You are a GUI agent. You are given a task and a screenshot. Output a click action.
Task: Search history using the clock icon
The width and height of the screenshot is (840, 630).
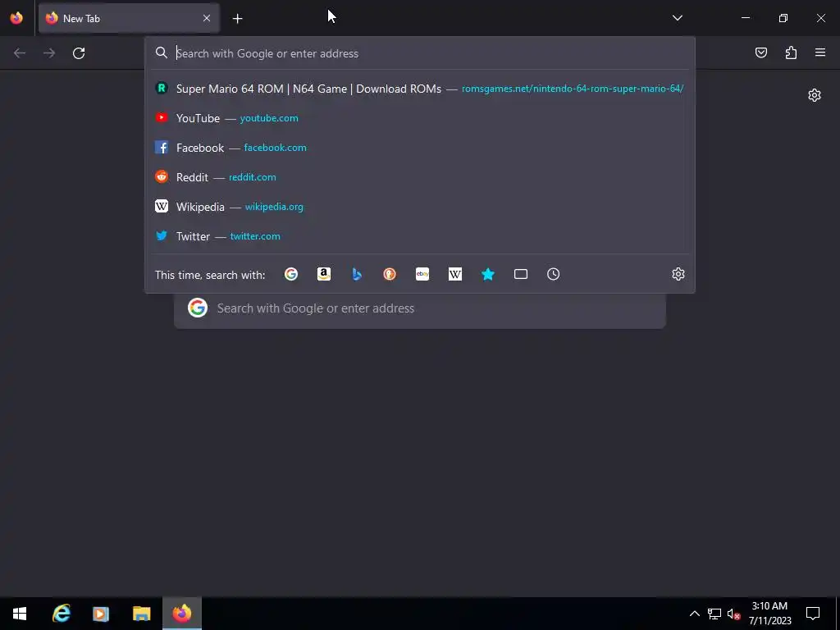point(554,274)
